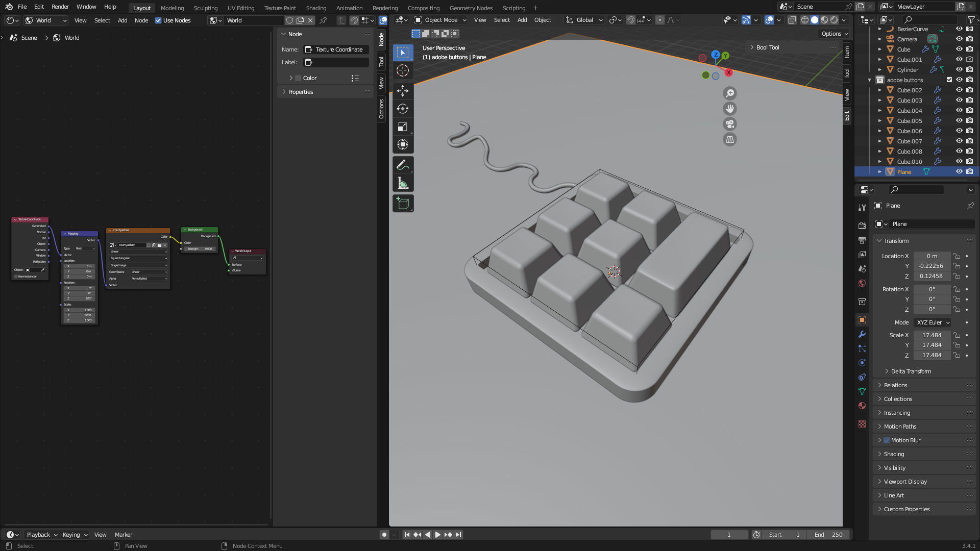Toggle the Use Nodes checkbox
Viewport: 980px width, 551px height.
pyautogui.click(x=158, y=20)
